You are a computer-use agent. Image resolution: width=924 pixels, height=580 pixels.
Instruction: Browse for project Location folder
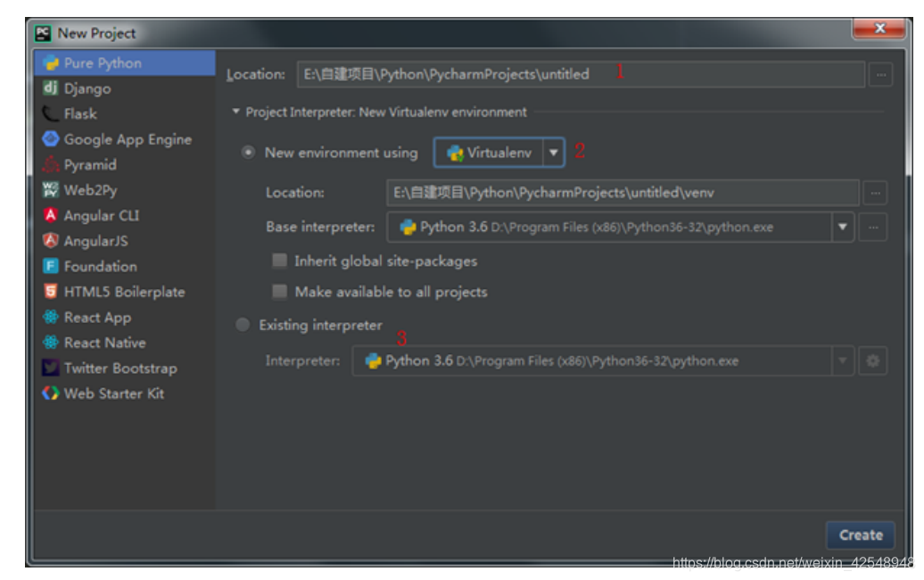pyautogui.click(x=881, y=75)
